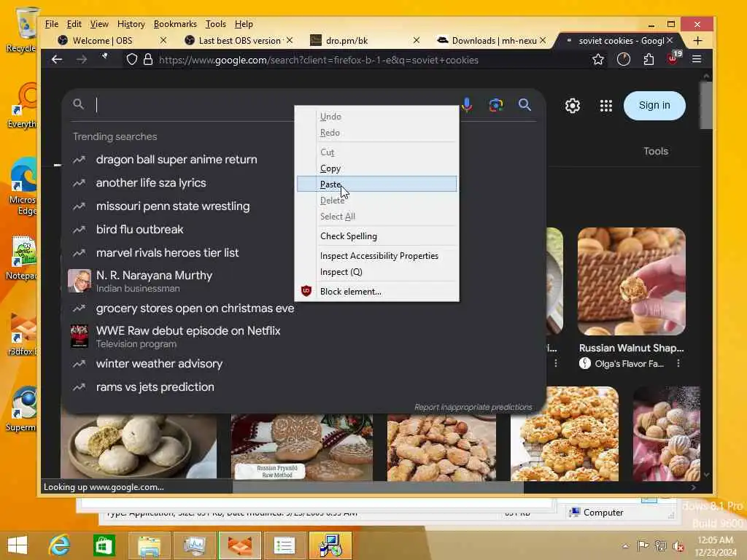Click the site padlock icon

[148, 60]
